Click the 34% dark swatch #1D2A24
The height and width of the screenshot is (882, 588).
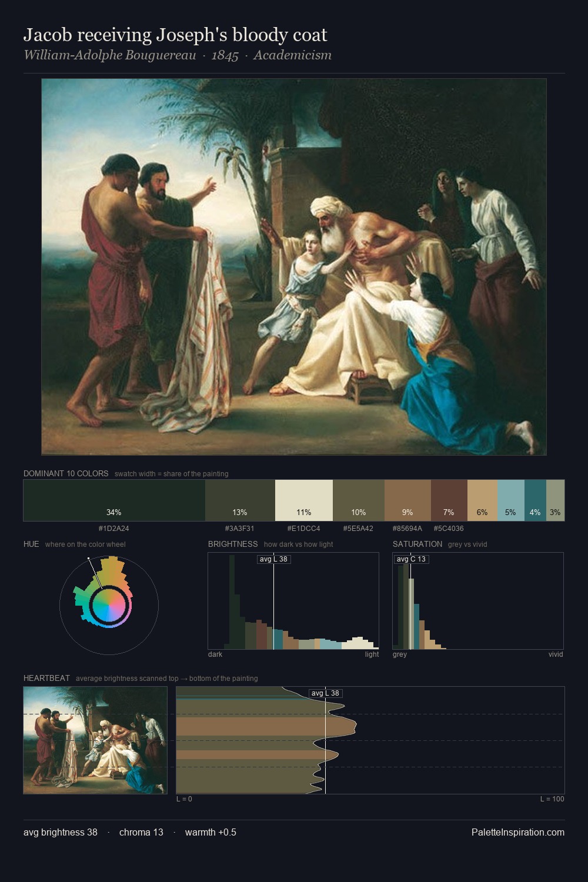[x=114, y=500]
